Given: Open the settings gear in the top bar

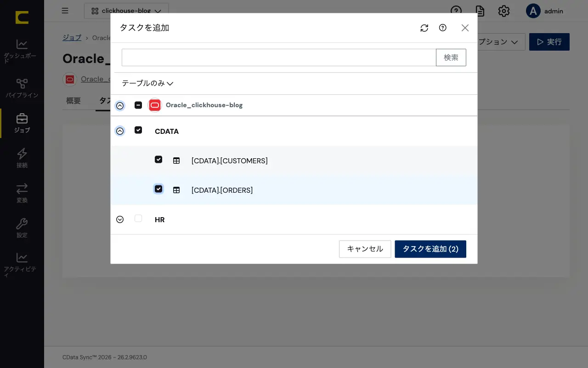Looking at the screenshot, I should point(504,11).
